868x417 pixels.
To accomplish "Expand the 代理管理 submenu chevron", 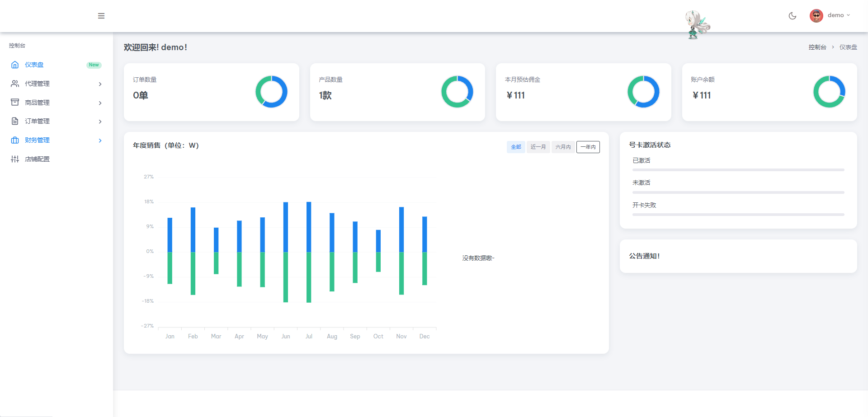I will pyautogui.click(x=100, y=84).
